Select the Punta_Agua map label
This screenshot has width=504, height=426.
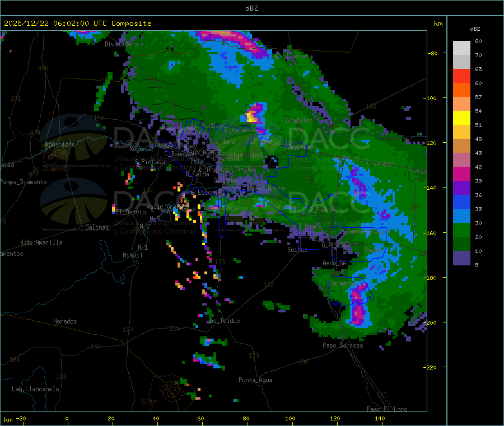coord(255,381)
